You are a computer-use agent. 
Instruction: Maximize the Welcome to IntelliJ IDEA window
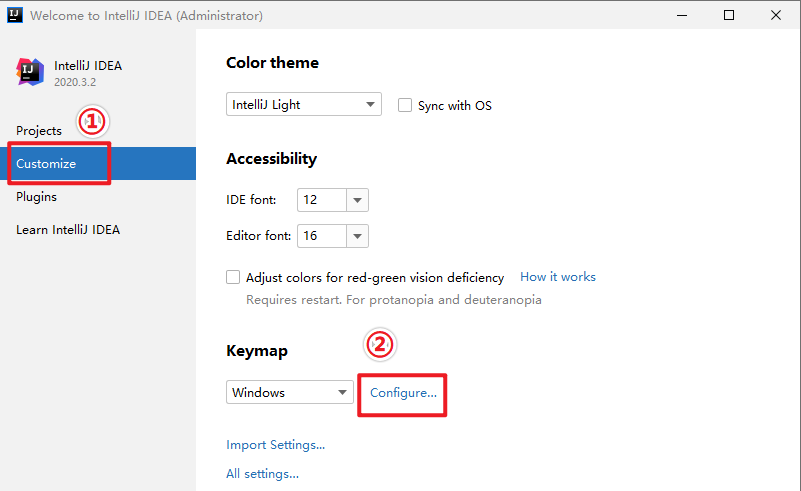click(729, 15)
